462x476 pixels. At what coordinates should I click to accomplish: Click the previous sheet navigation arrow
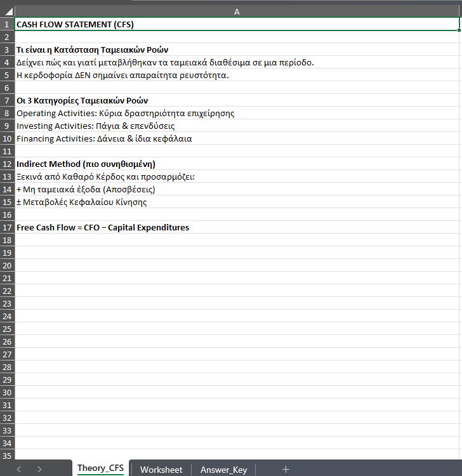19,469
